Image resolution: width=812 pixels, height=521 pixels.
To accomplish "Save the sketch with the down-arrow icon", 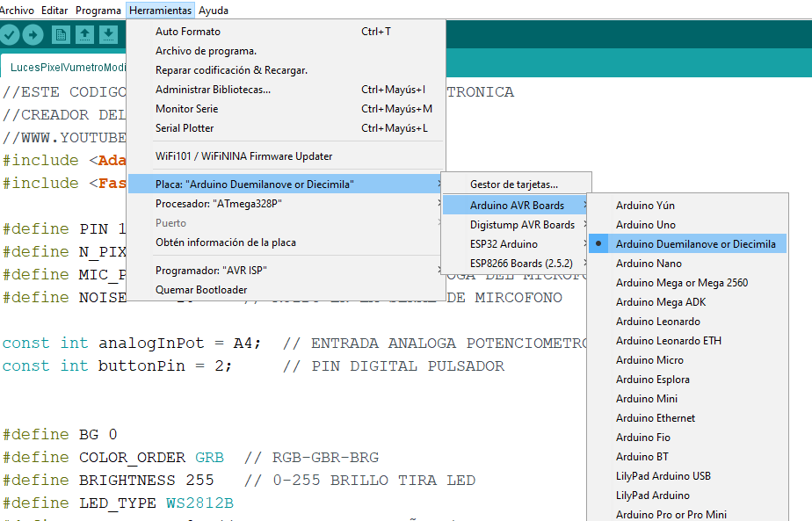I will click(x=108, y=34).
